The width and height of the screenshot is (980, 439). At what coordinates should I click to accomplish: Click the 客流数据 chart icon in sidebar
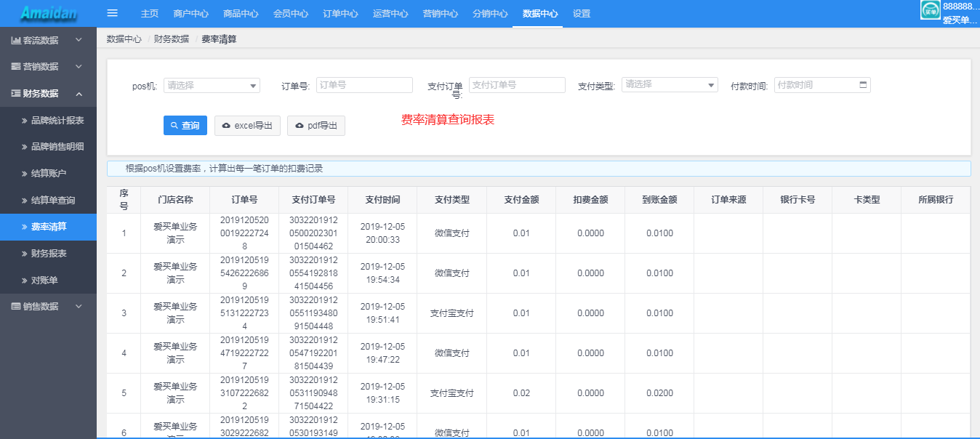coord(16,40)
